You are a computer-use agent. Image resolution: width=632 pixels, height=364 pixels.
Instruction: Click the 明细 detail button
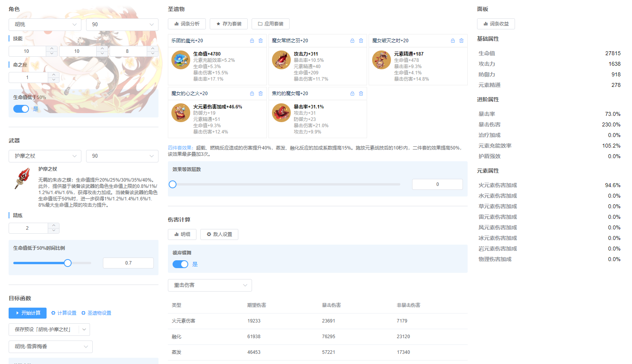tap(182, 234)
